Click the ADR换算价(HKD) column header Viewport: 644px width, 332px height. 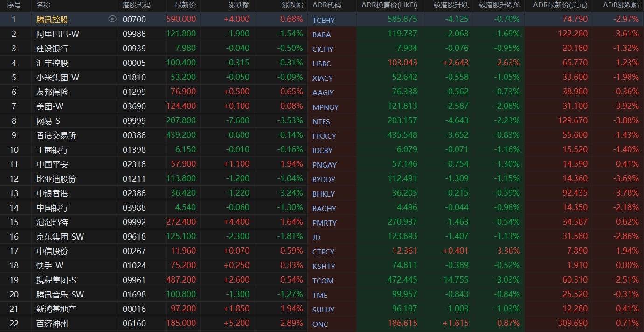click(x=389, y=5)
